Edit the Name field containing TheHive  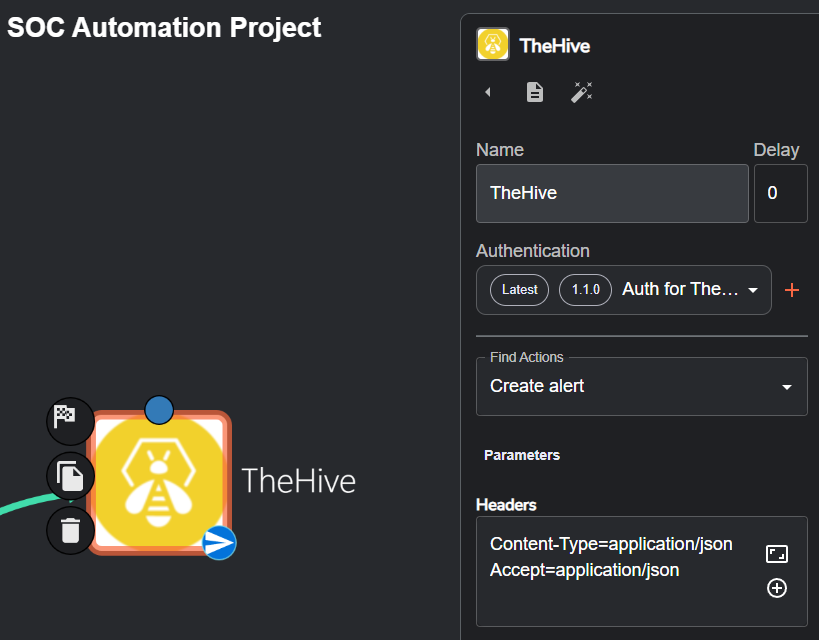click(x=612, y=193)
